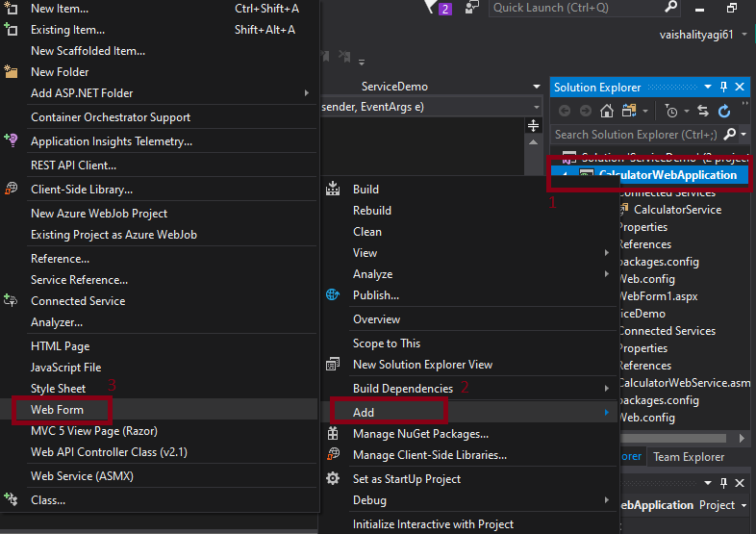Click Solution Explorer Forward arrow
This screenshot has width=756, height=534.
pos(586,112)
